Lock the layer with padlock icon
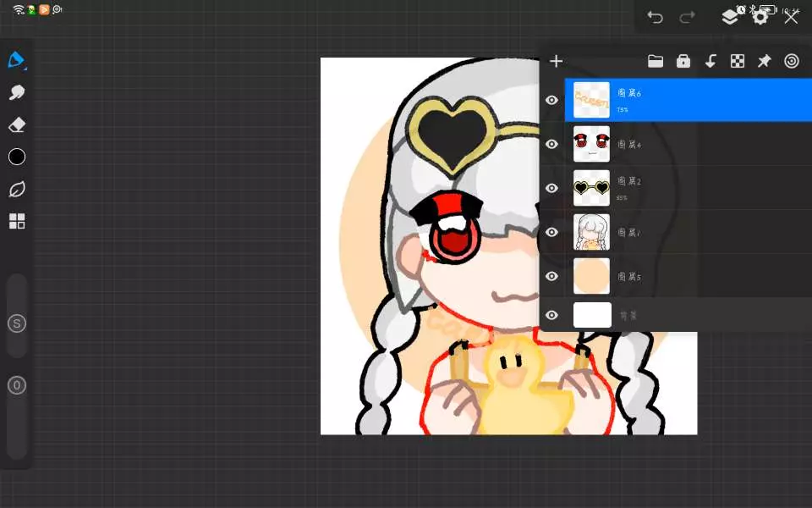 683,61
